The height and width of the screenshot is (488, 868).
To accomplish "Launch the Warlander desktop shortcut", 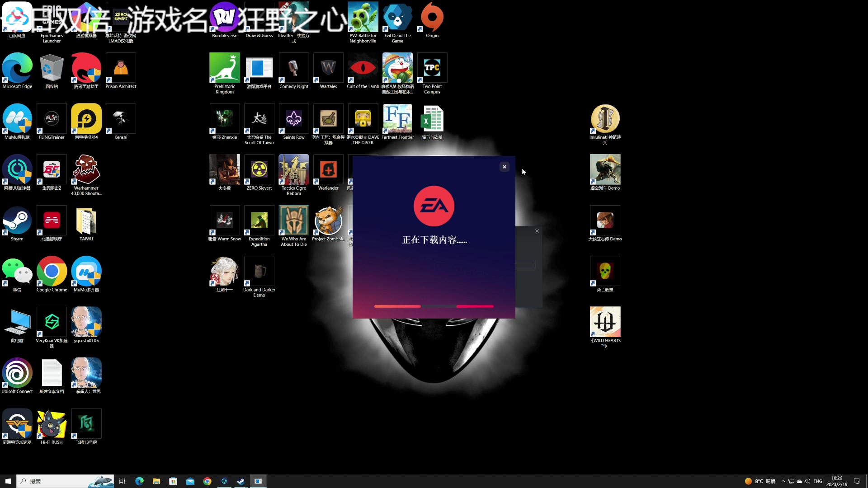I will pyautogui.click(x=328, y=173).
